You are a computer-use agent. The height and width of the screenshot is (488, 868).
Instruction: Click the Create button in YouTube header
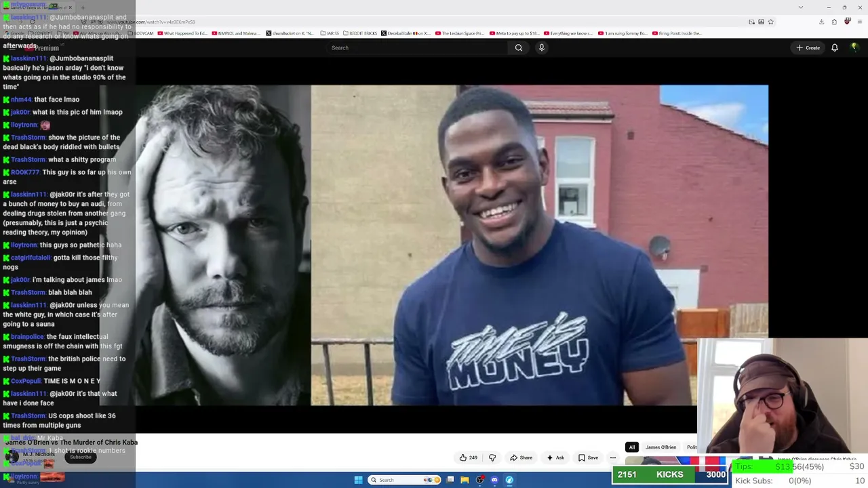point(808,47)
